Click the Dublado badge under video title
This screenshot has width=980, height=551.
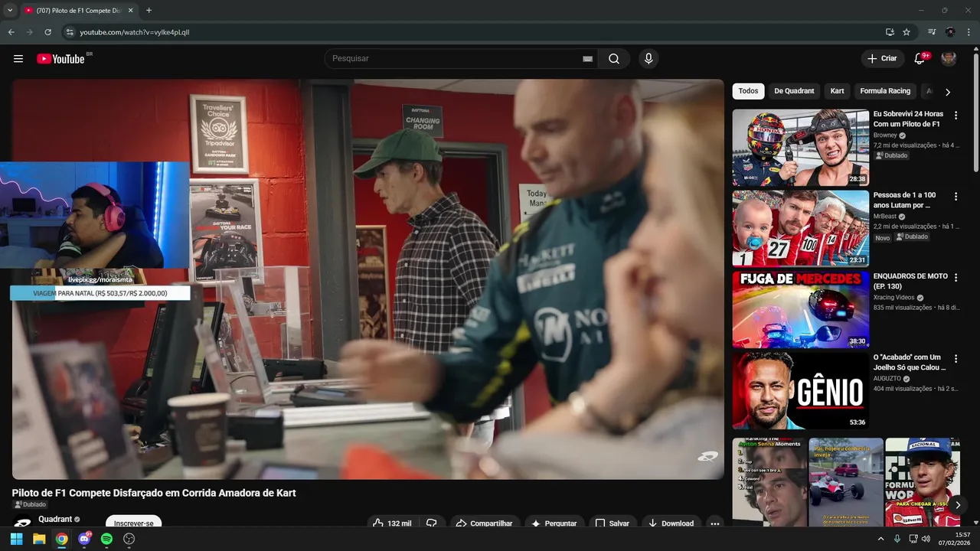[31, 505]
